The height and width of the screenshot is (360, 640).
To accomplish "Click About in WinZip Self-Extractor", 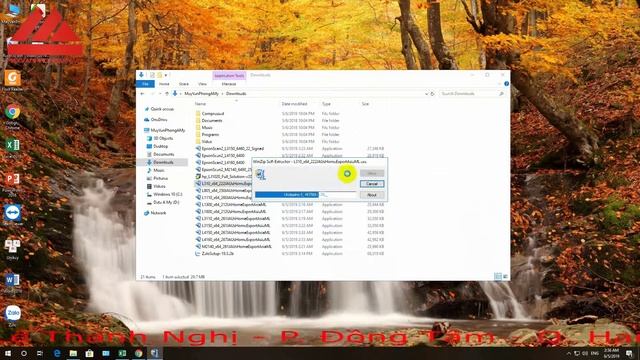I will point(372,195).
